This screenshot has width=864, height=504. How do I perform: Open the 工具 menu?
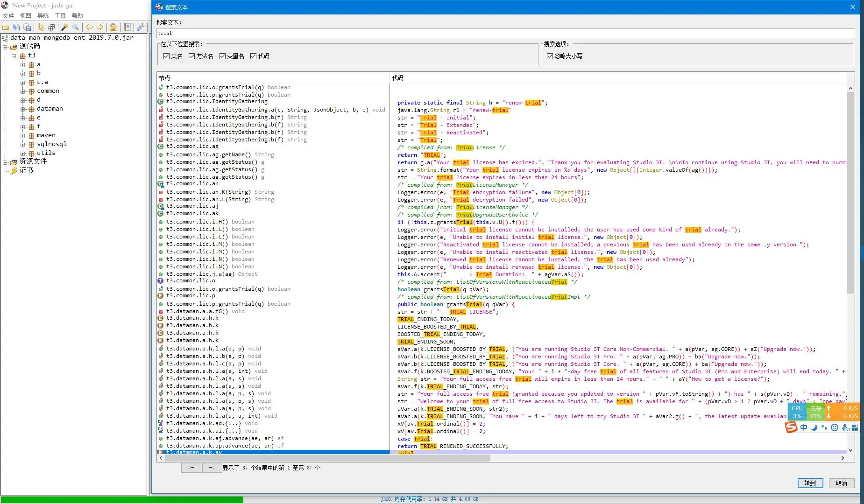(60, 16)
